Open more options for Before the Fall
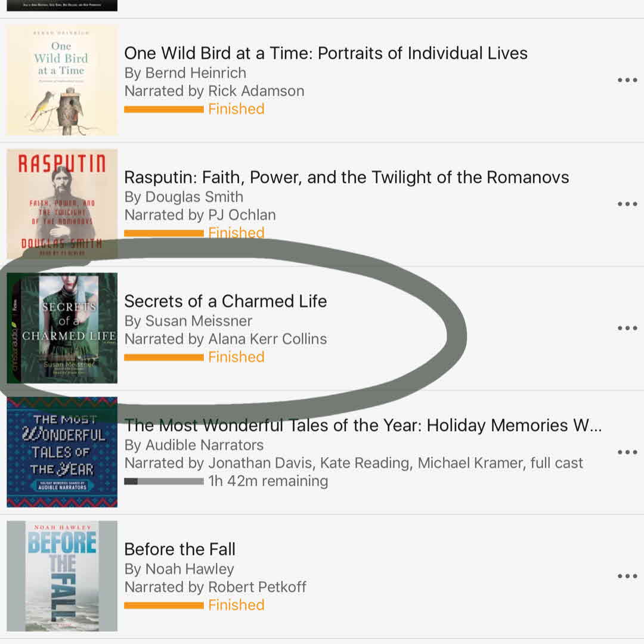Viewport: 644px width, 644px height. (x=627, y=577)
